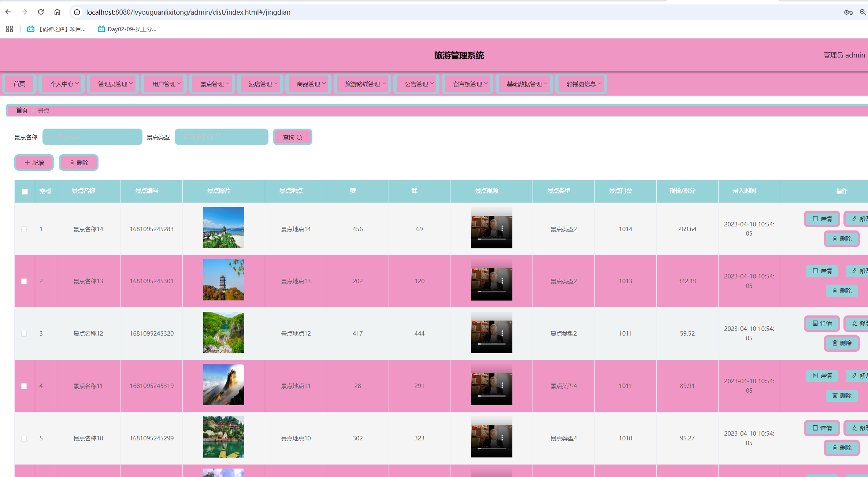868x477 pixels.
Task: Click the 景点名称 search input field
Action: 92,137
